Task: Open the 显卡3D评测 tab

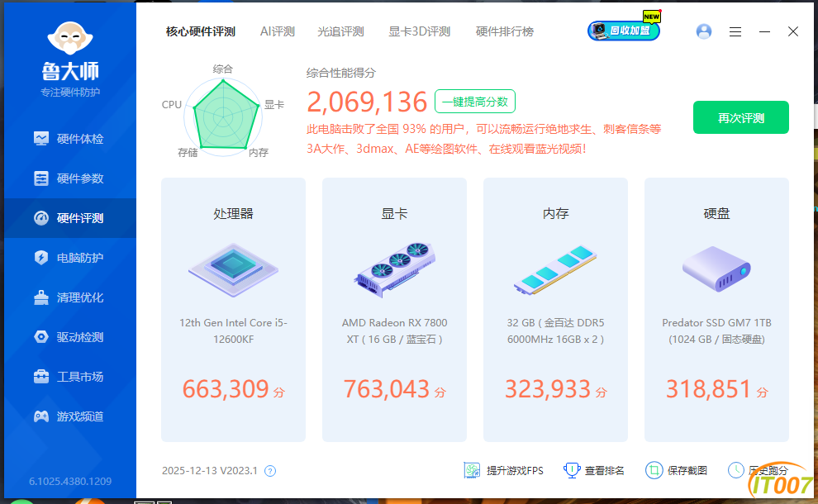Action: pyautogui.click(x=419, y=31)
